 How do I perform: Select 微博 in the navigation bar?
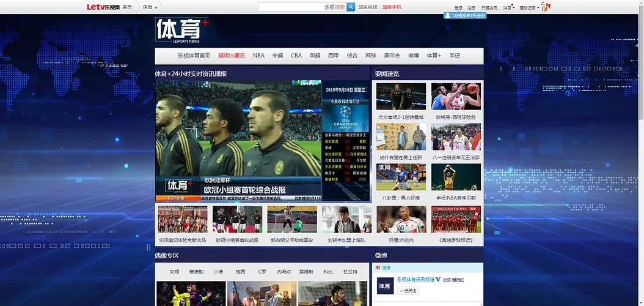413,56
